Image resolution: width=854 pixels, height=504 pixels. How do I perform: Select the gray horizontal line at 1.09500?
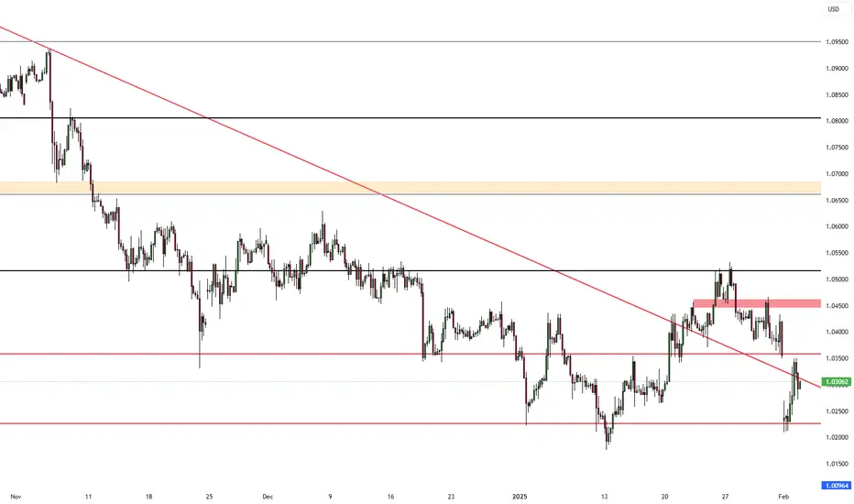coord(411,41)
